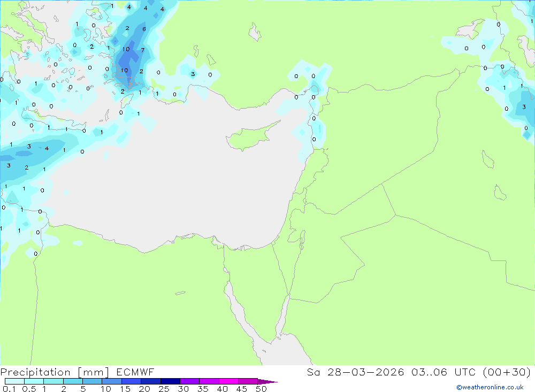Click the legend tick label '0.1'
Viewport: 535px width, 392px height.
pyautogui.click(x=9, y=389)
